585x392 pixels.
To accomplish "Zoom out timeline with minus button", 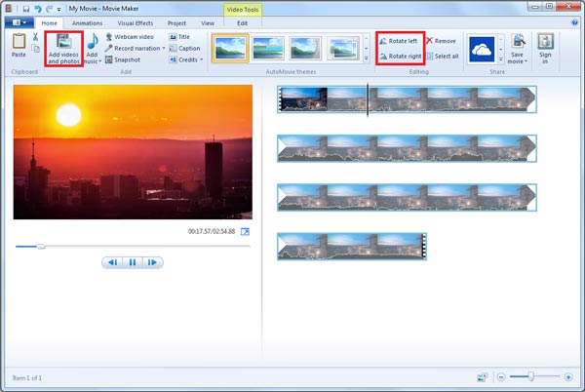I will pos(501,377).
